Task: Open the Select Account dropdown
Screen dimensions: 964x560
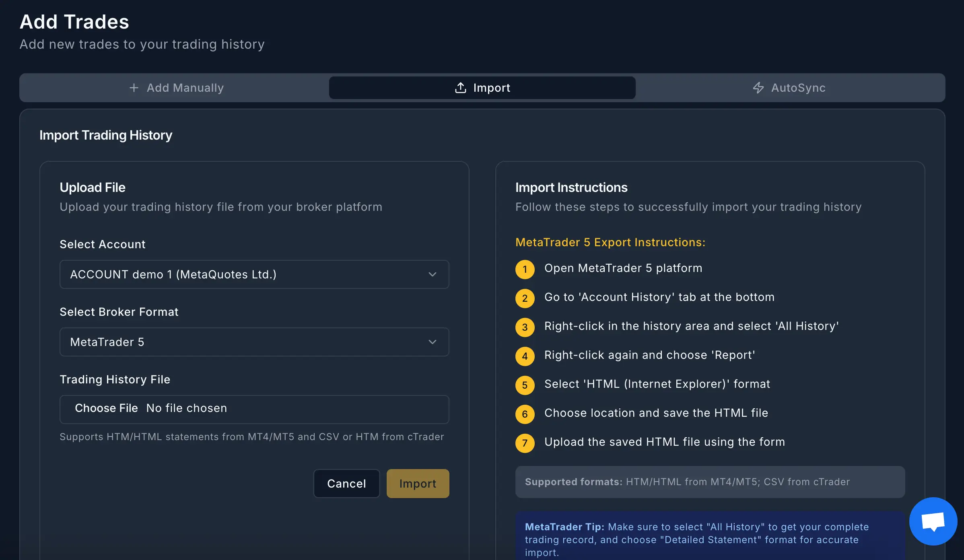Action: tap(254, 274)
